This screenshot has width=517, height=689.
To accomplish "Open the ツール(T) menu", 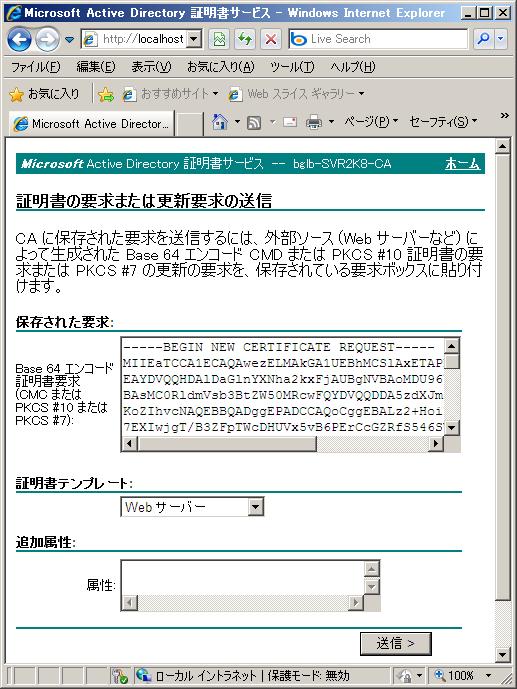I will click(x=292, y=67).
